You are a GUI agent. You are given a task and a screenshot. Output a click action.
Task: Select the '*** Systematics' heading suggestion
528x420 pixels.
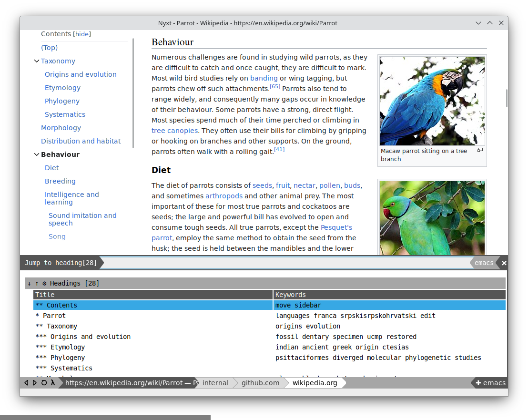pos(269,368)
